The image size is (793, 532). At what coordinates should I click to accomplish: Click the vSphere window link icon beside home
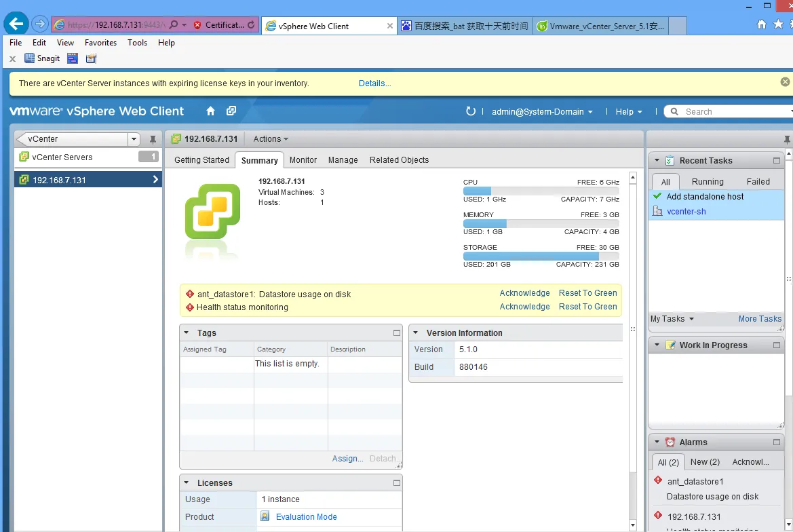click(x=231, y=111)
